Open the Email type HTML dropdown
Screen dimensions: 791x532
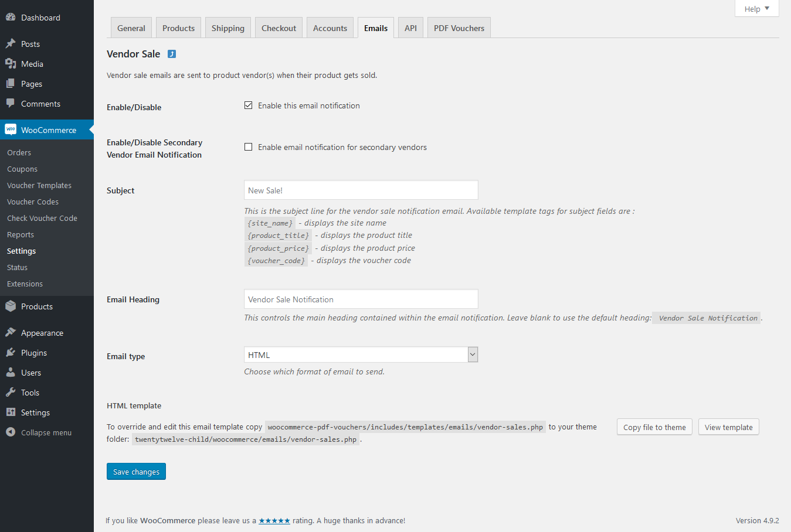[x=361, y=355]
